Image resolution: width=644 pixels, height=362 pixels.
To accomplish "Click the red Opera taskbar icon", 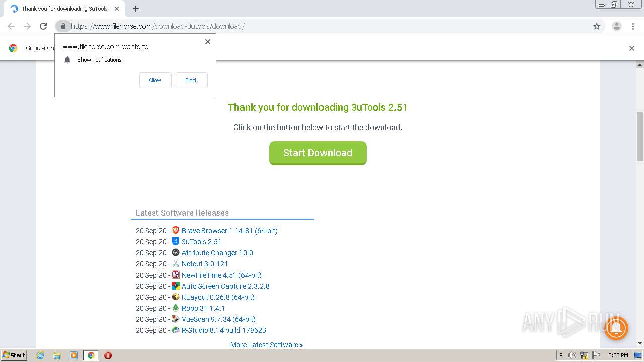I will click(x=108, y=355).
